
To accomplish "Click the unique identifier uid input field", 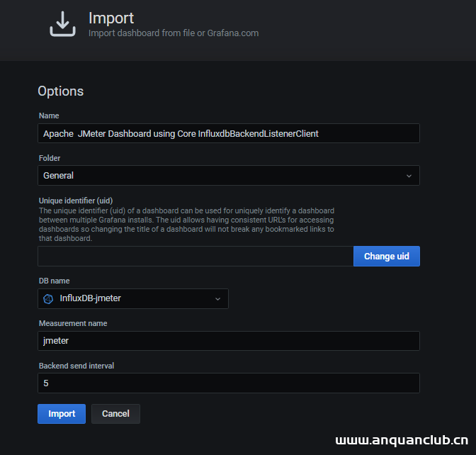I will [x=195, y=256].
